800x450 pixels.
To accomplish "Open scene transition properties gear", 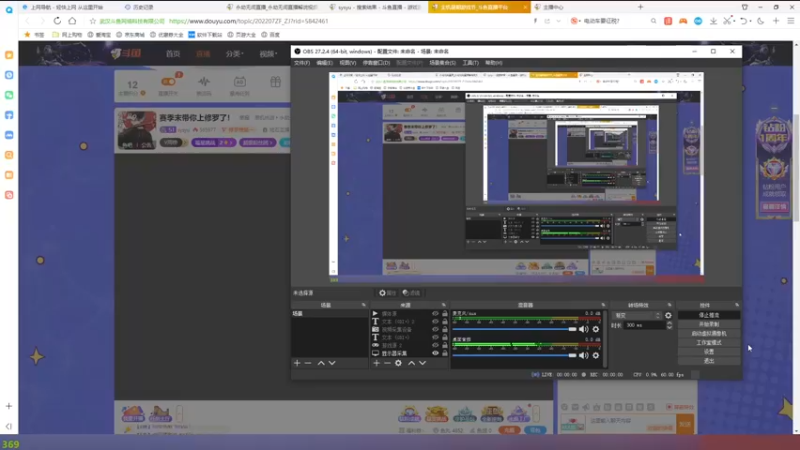I will point(668,315).
